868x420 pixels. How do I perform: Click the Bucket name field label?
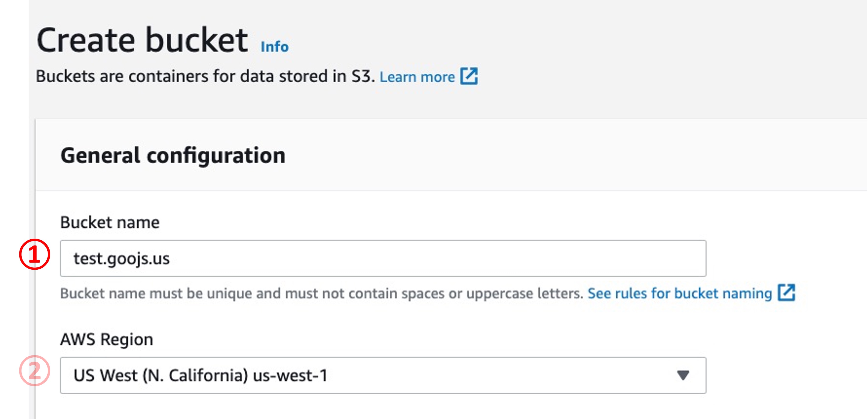click(x=110, y=222)
